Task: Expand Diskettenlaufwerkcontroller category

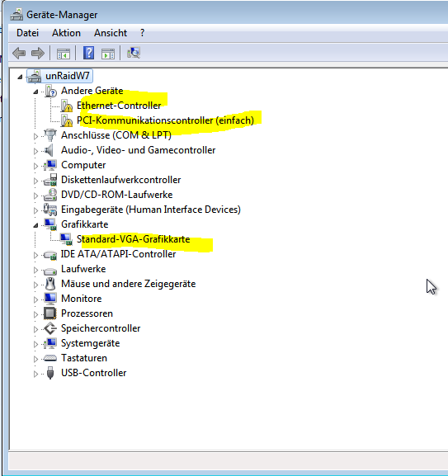Action: click(x=35, y=181)
